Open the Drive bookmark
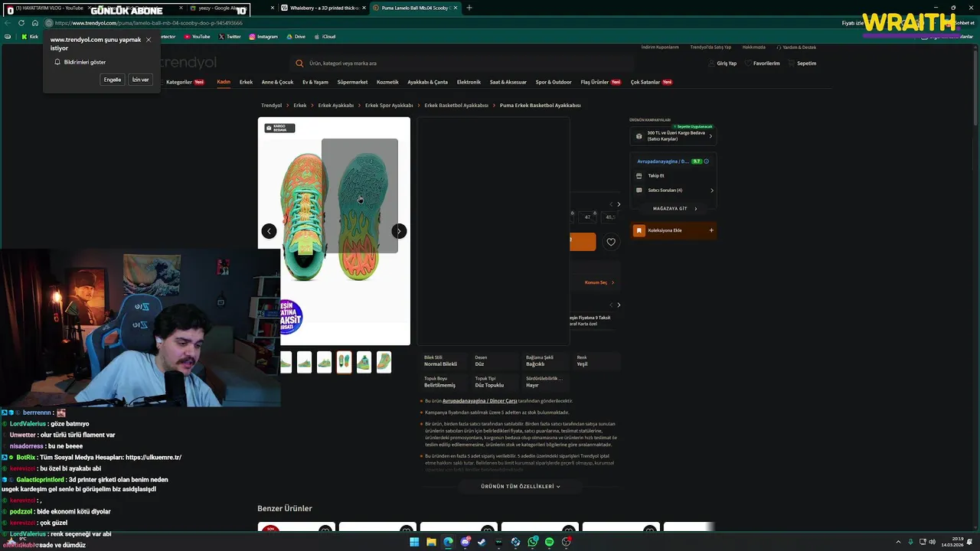 [x=296, y=37]
